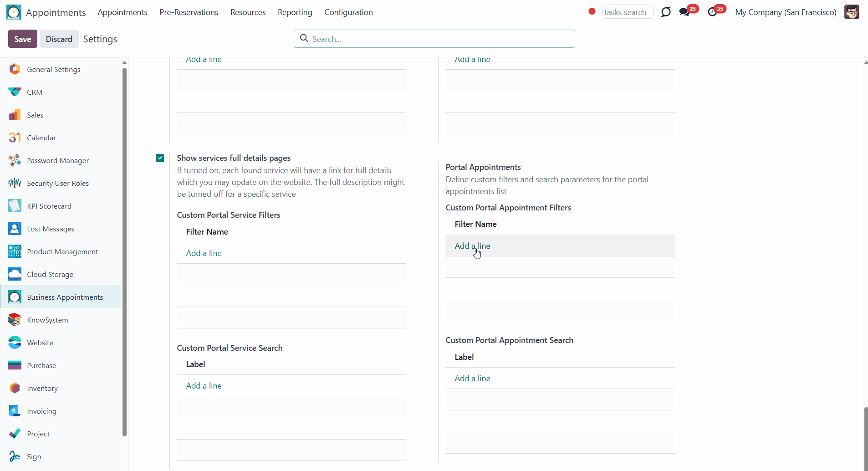This screenshot has height=471, width=868.
Task: Open Security User Roles icon
Action: click(15, 183)
